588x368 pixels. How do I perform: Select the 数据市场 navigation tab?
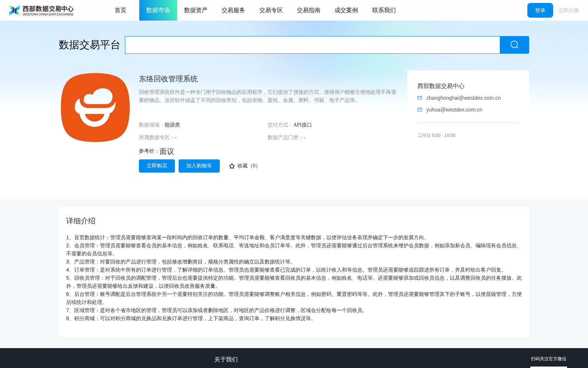[x=158, y=10]
